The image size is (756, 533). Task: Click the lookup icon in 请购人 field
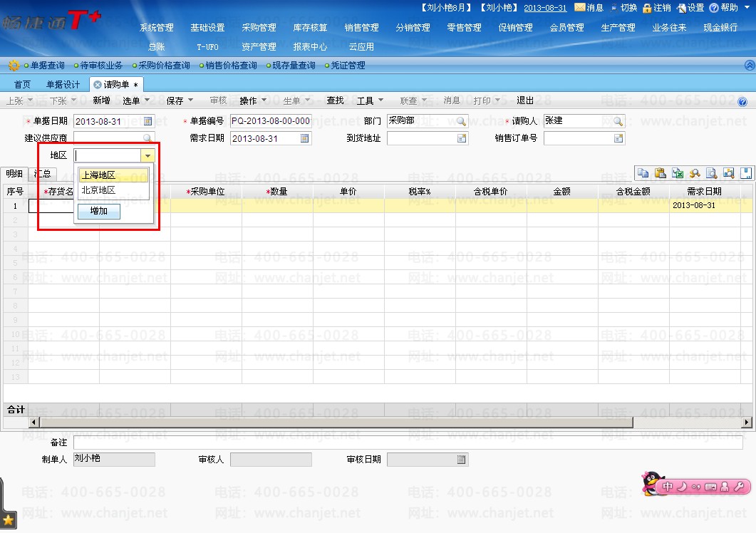point(618,121)
